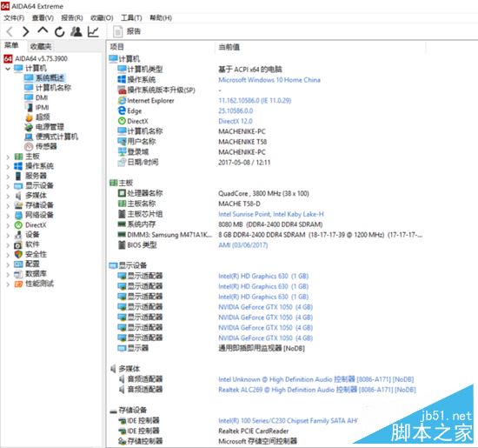
Task: Open Intel Sunrise Point chipset link
Action: [271, 214]
